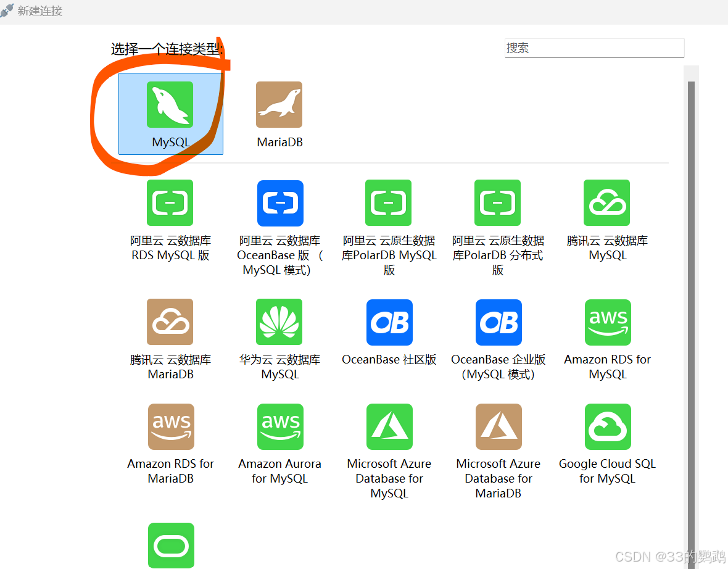Click the 'Amazon Aurora for MySQL' label

[x=279, y=471]
